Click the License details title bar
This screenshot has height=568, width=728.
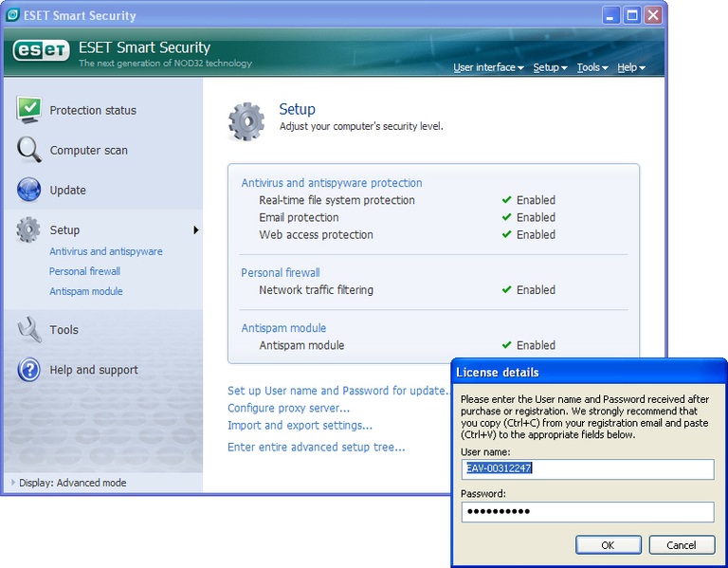click(x=589, y=372)
